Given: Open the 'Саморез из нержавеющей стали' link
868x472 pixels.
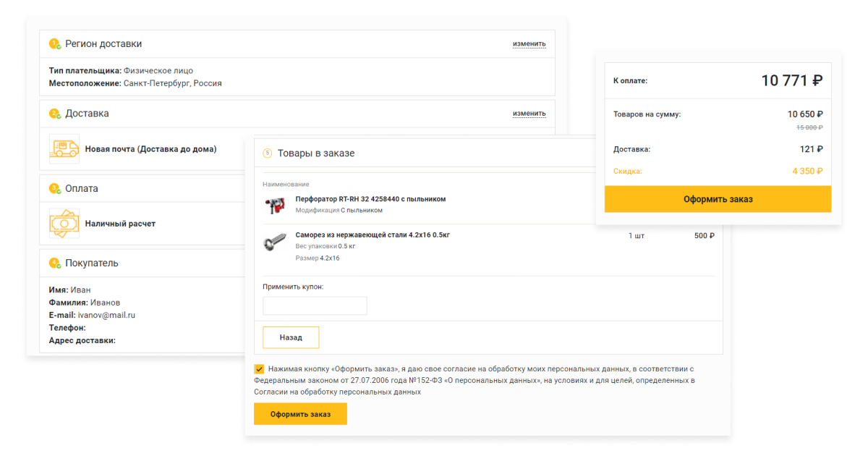Looking at the screenshot, I should click(373, 235).
